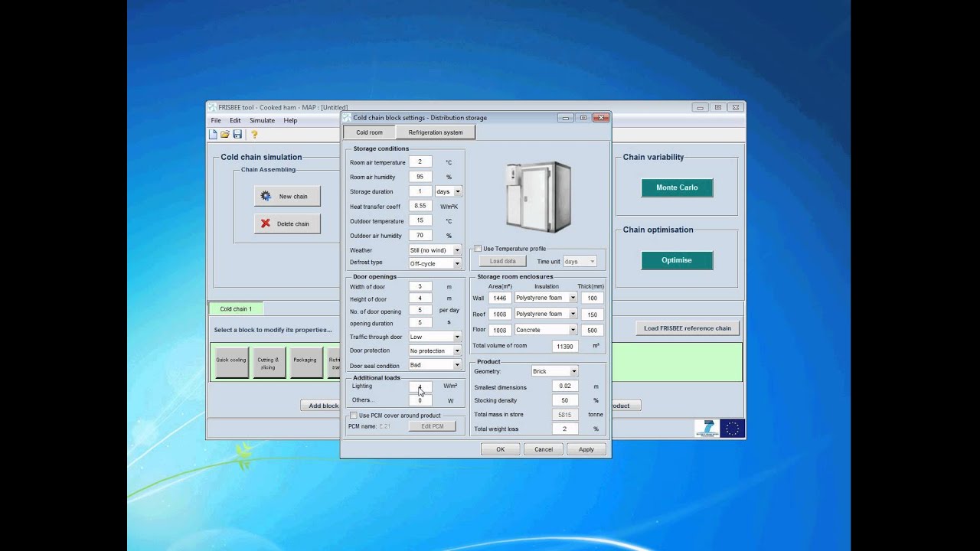Click the Delete chain red X button

point(287,223)
